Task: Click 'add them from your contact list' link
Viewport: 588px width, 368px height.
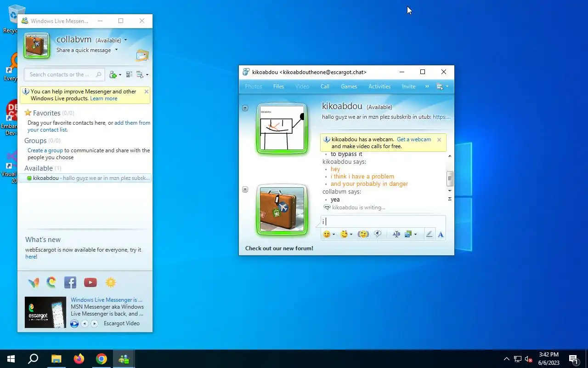Action: pyautogui.click(x=89, y=126)
